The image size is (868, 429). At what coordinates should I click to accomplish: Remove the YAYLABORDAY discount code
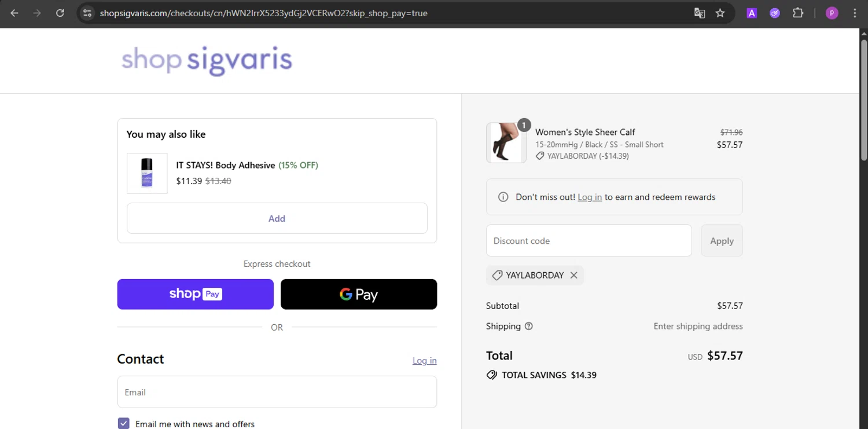[573, 275]
